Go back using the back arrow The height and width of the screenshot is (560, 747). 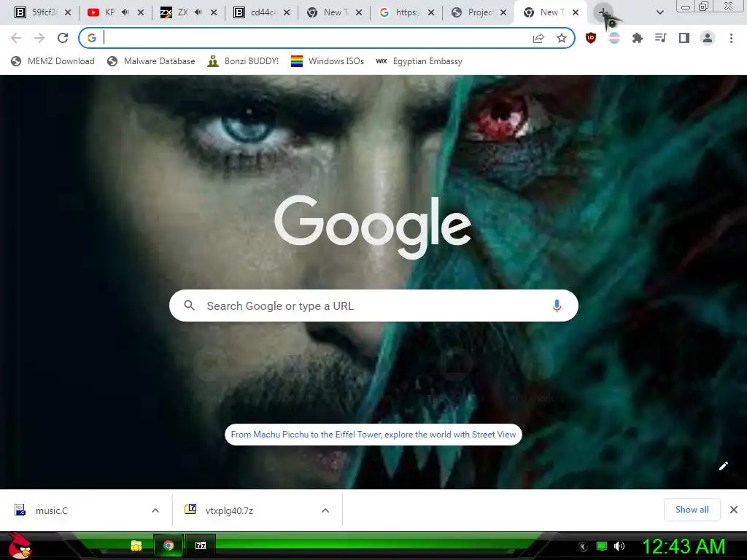point(16,38)
